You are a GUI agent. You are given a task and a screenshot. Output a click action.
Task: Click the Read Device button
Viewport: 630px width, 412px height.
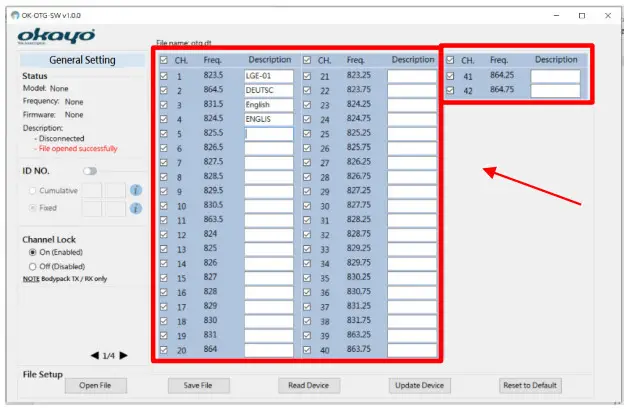click(309, 385)
